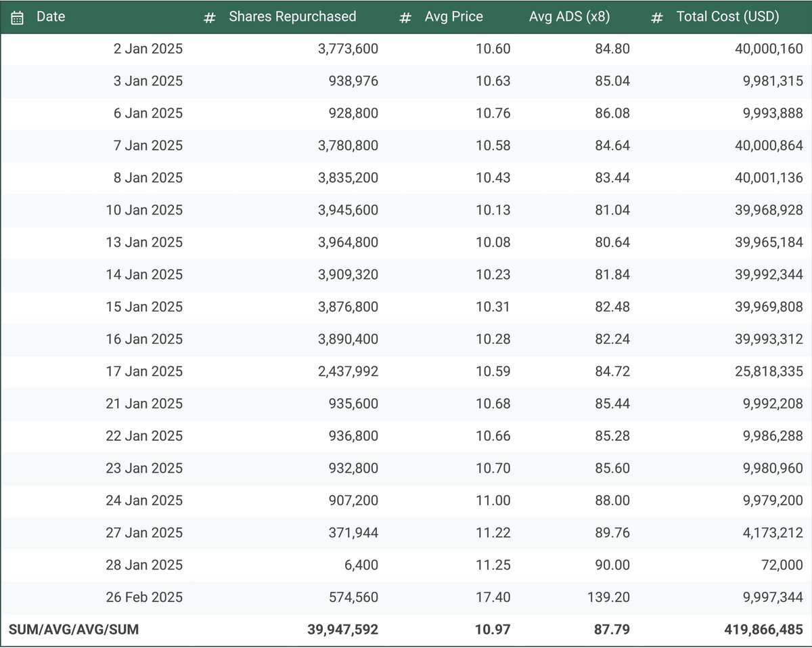The width and height of the screenshot is (812, 648).
Task: Click summed total cost 419,866,485
Action: (765, 630)
